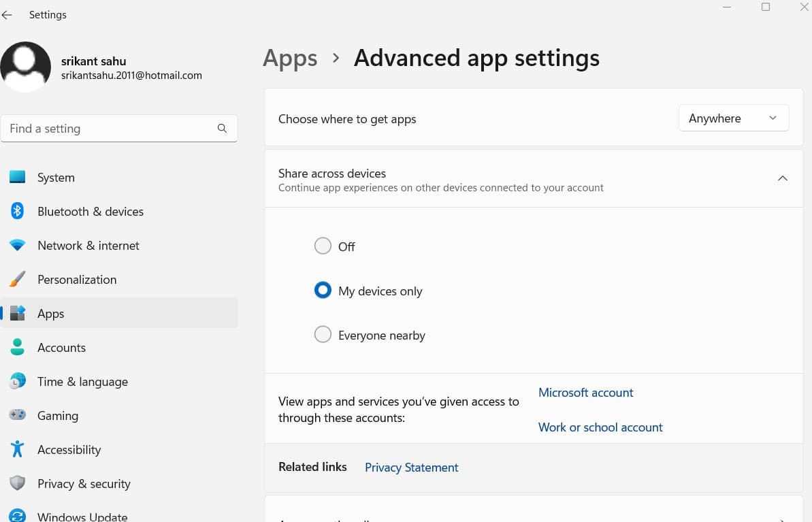Click the Privacy Statement link

click(x=411, y=468)
